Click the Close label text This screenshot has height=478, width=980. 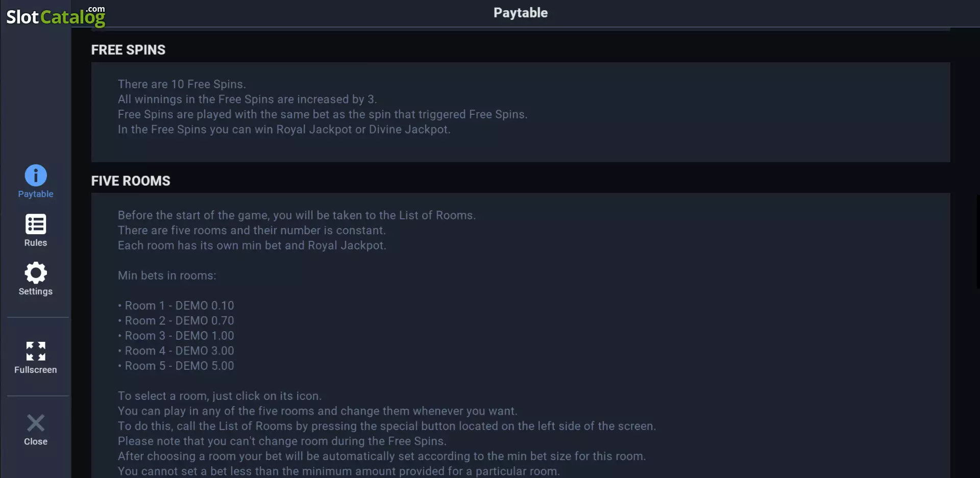click(x=36, y=442)
